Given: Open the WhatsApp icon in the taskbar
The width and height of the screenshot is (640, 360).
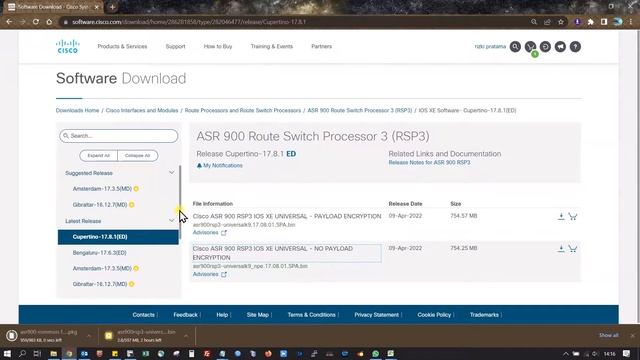Looking at the screenshot, I should coord(376,353).
